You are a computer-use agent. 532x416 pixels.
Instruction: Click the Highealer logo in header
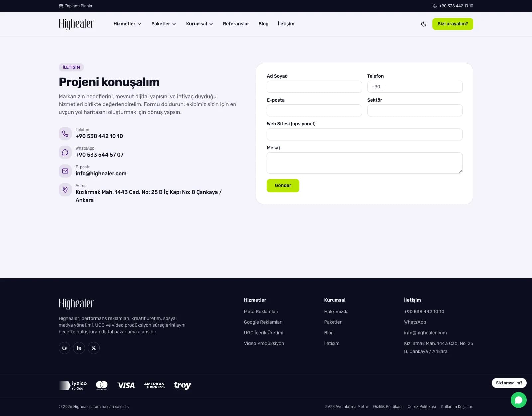(x=76, y=24)
